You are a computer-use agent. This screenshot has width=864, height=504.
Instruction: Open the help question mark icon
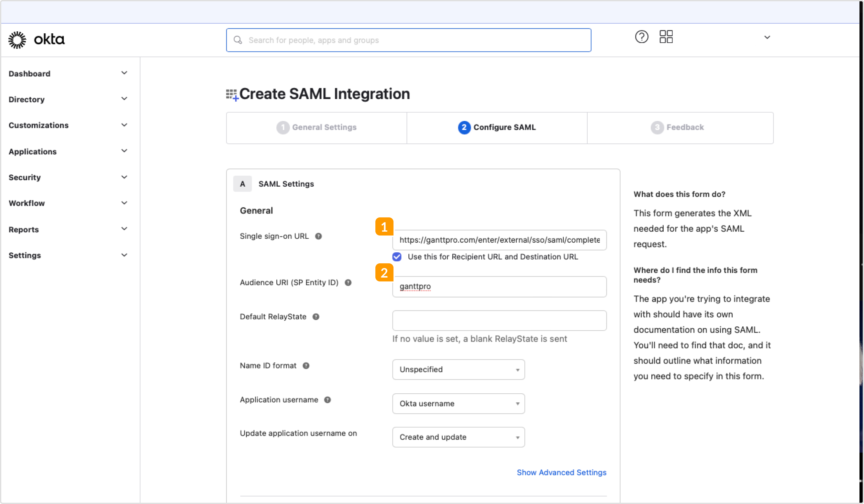tap(642, 37)
